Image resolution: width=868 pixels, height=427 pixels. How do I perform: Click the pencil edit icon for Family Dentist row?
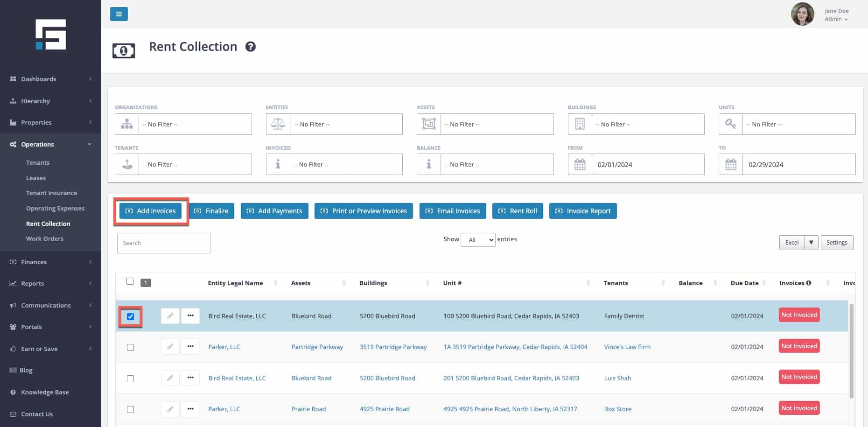pos(170,316)
